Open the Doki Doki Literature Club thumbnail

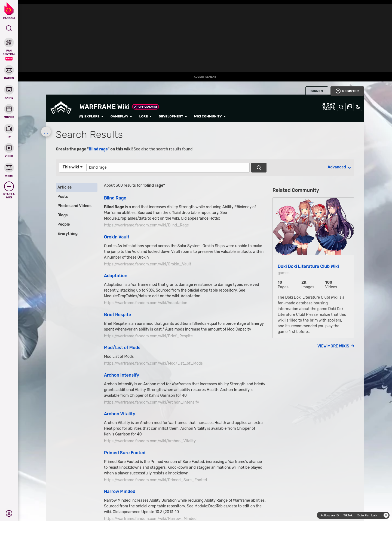click(x=313, y=226)
